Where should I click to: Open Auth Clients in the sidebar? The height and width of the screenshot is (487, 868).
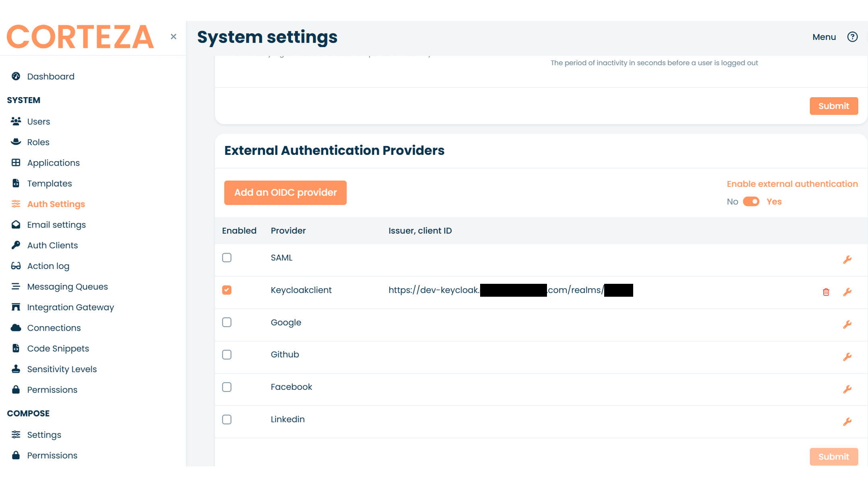(x=52, y=245)
